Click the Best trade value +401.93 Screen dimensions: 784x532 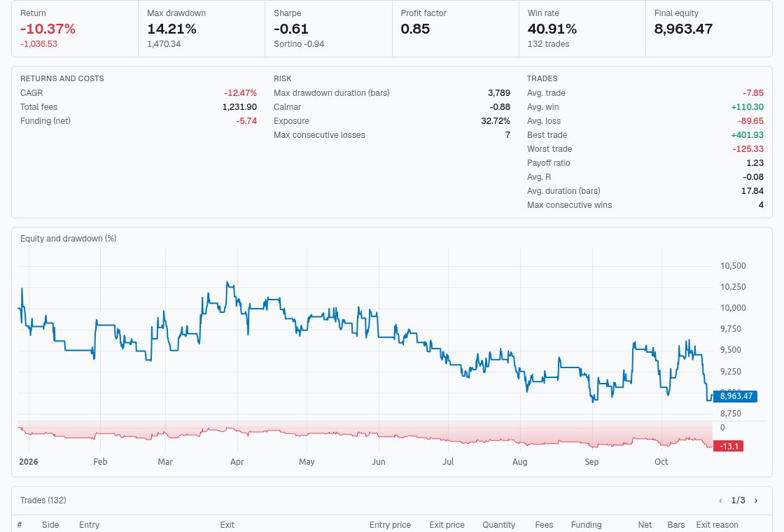748,135
